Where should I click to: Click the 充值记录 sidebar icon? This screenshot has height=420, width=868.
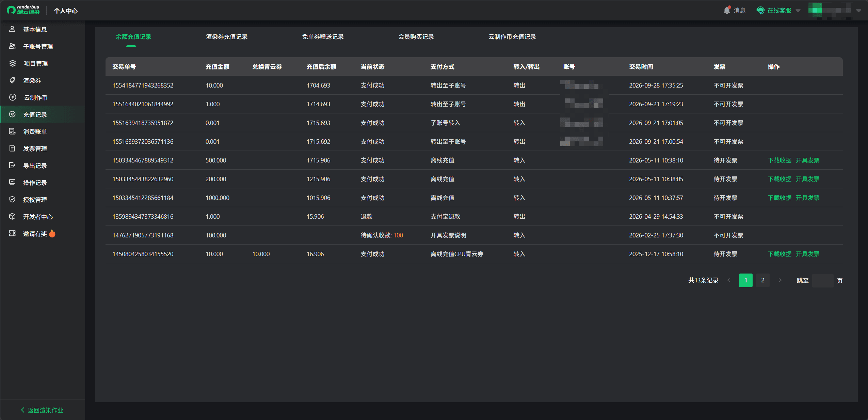tap(12, 114)
